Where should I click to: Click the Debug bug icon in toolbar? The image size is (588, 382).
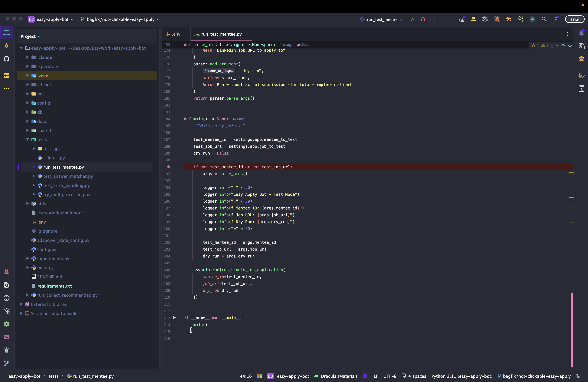tap(423, 19)
